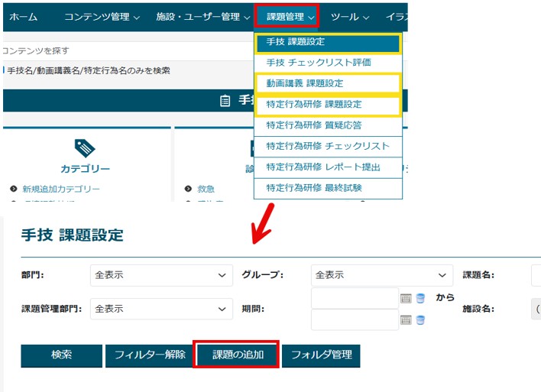The width and height of the screenshot is (541, 392).
Task: Expand the ツール menu
Action: tap(350, 17)
